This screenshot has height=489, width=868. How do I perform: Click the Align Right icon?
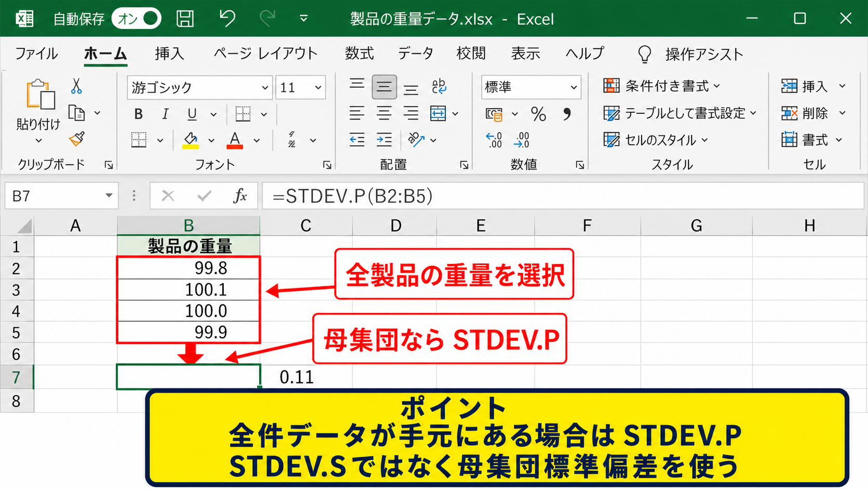pos(411,113)
